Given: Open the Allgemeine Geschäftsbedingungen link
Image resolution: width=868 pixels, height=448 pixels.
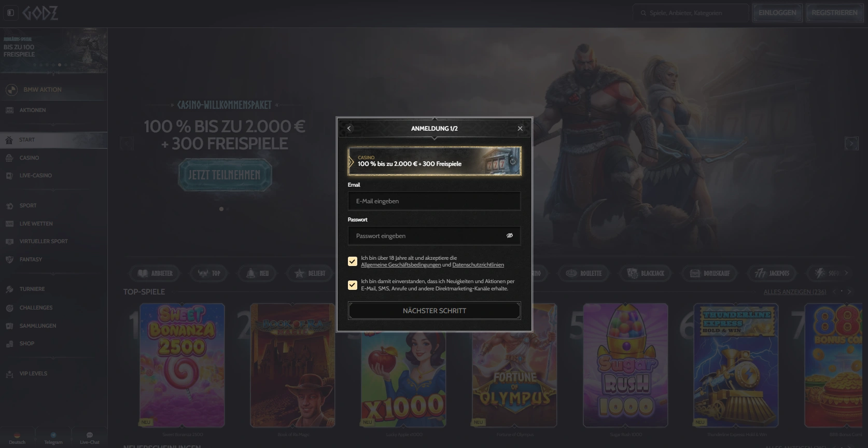Looking at the screenshot, I should (x=401, y=265).
